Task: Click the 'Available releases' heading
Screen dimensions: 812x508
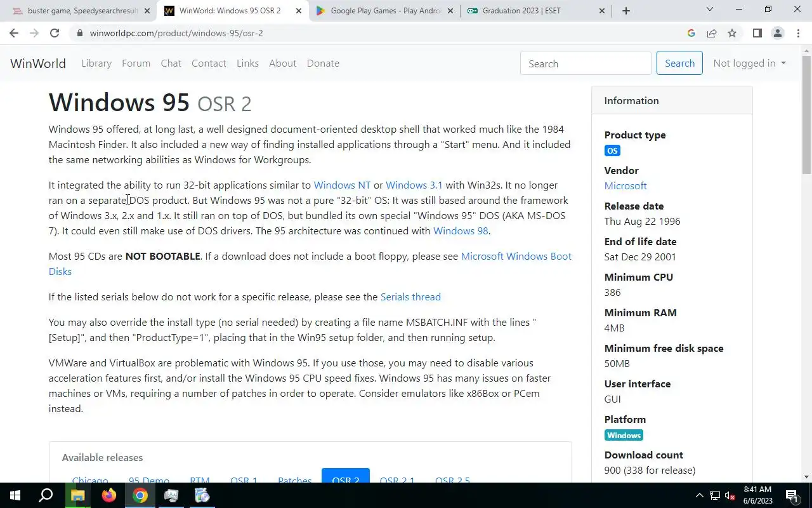Action: pyautogui.click(x=102, y=457)
